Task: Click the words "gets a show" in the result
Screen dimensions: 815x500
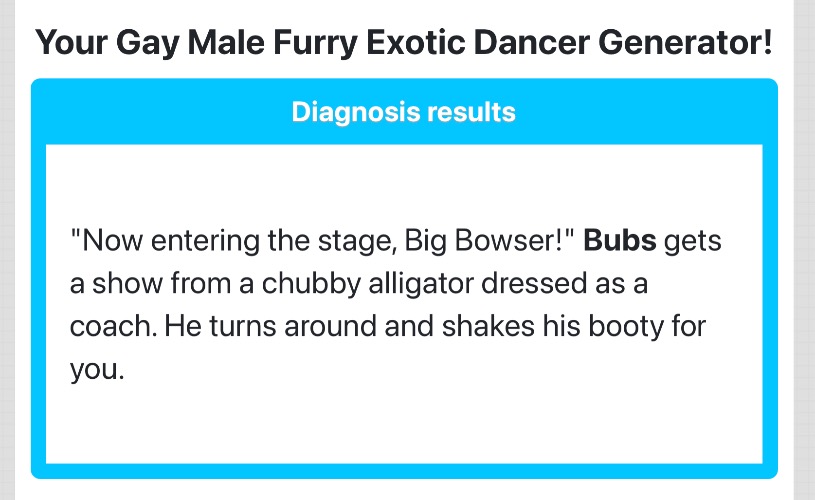Action: [690, 243]
